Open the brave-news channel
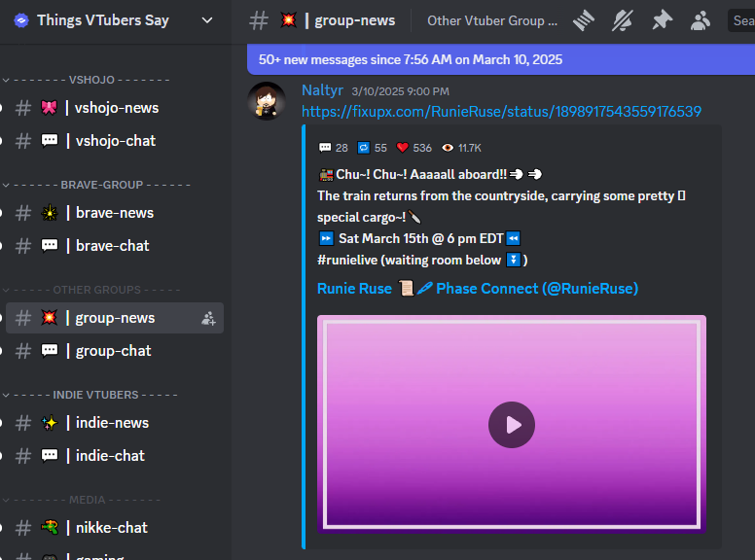 (x=115, y=213)
